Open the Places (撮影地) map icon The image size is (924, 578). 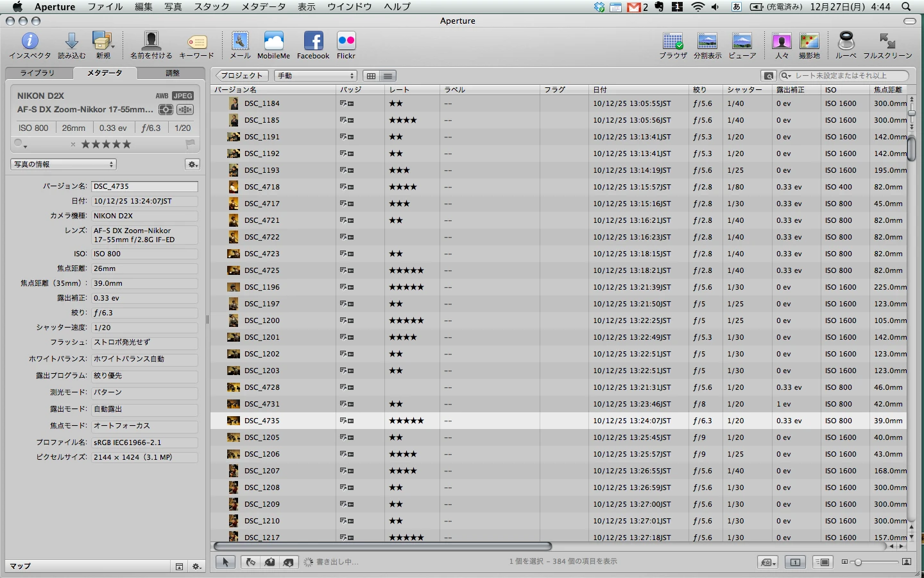pos(809,42)
